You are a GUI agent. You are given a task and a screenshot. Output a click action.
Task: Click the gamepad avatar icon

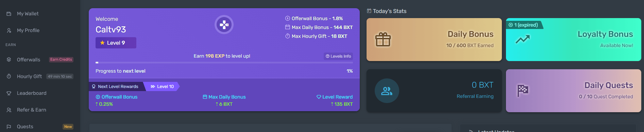point(224,25)
